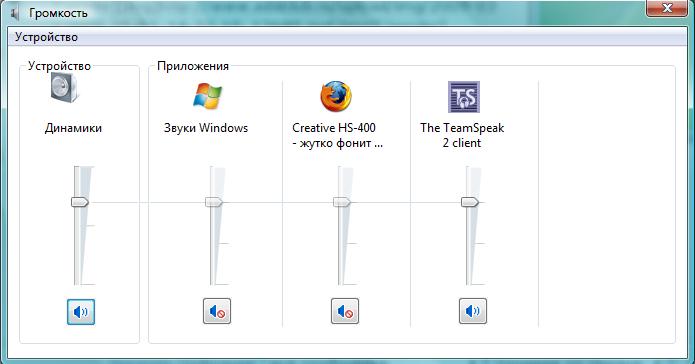The image size is (695, 364).
Task: Unmute the Creative HS-400 Firefox entry
Action: 345,311
